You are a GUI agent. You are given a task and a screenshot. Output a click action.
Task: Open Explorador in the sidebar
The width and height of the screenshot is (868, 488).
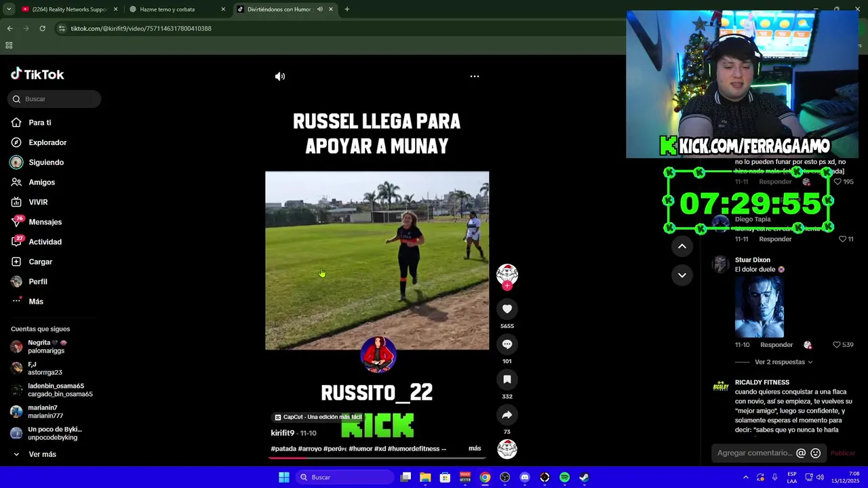[47, 142]
